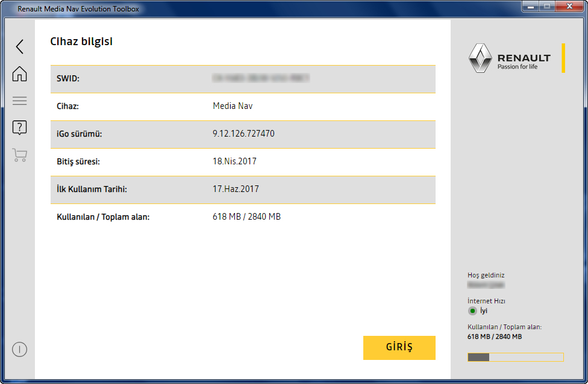588x384 pixels.
Task: Click the green internet speed indicator
Action: tap(472, 311)
